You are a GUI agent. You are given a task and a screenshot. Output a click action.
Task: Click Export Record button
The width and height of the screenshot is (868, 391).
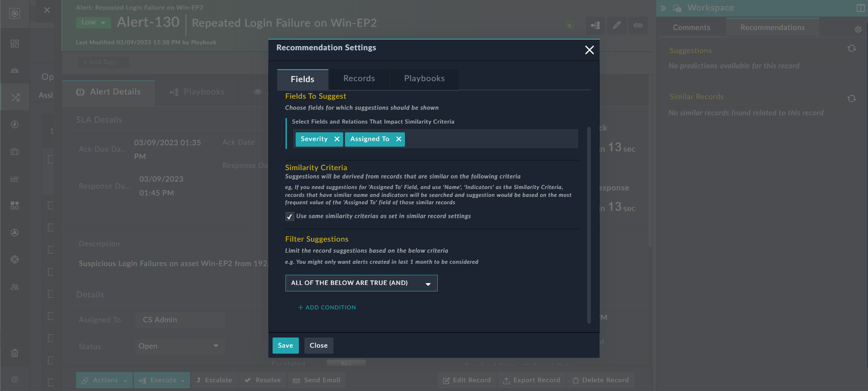tap(532, 380)
